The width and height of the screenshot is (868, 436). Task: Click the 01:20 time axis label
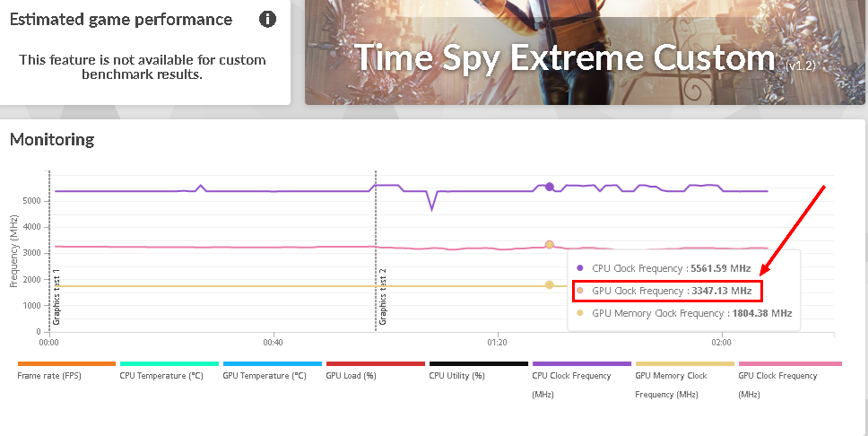tap(497, 343)
